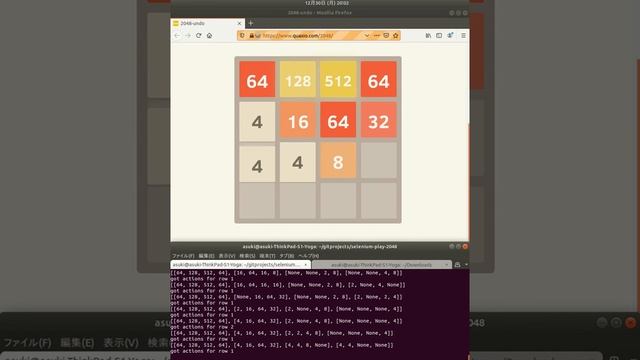Screen dimensions: 640x360
Task: Click the Firefox back arrow button
Action: point(177,36)
